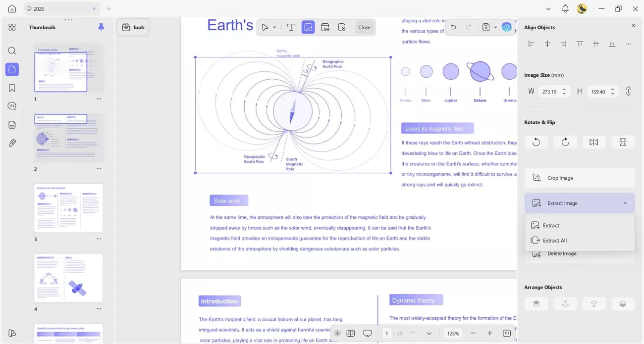Adjust the height stepper arrows

613,92
